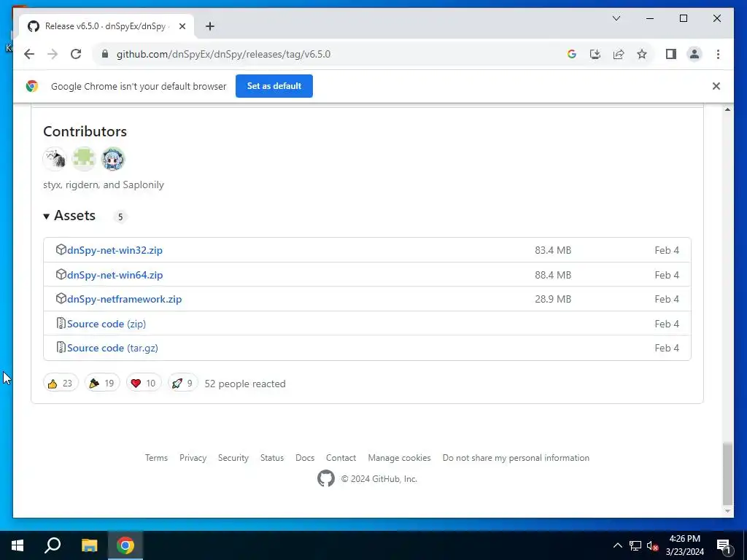Click the Chrome taskbar icon

click(125, 545)
